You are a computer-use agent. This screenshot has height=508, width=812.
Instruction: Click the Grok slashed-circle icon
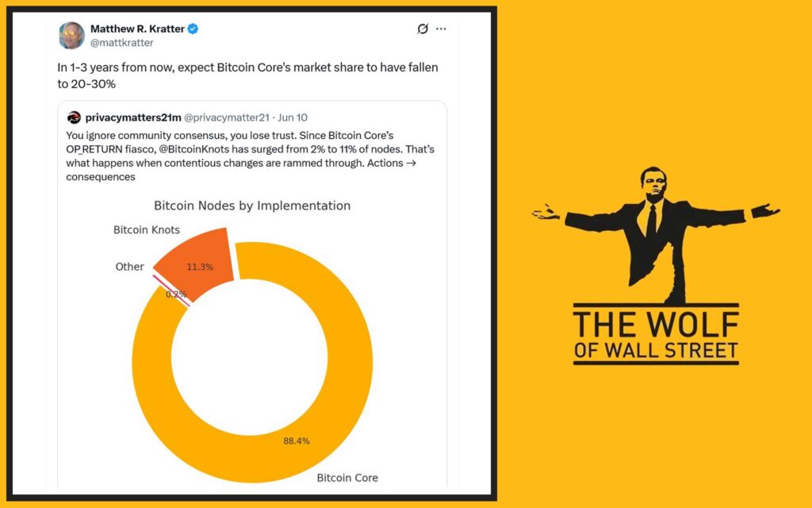pyautogui.click(x=423, y=29)
